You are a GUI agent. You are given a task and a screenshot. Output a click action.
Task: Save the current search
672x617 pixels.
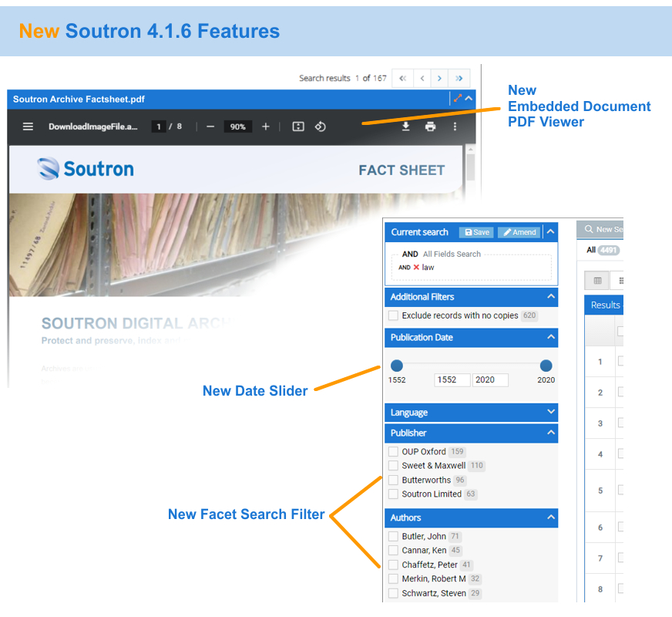click(476, 232)
